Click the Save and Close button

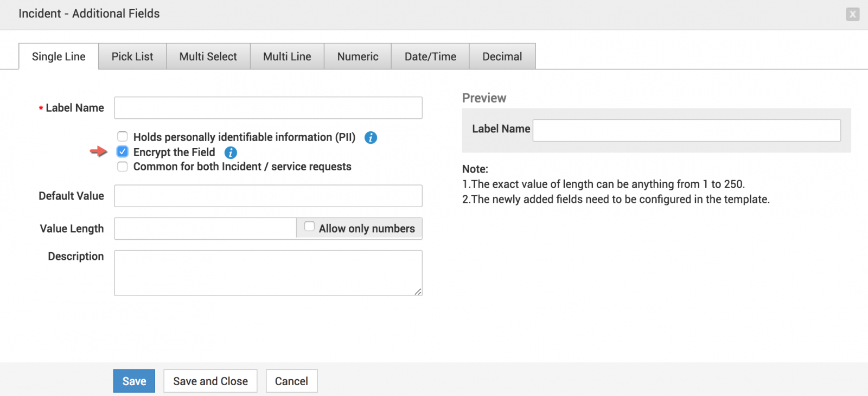[210, 381]
